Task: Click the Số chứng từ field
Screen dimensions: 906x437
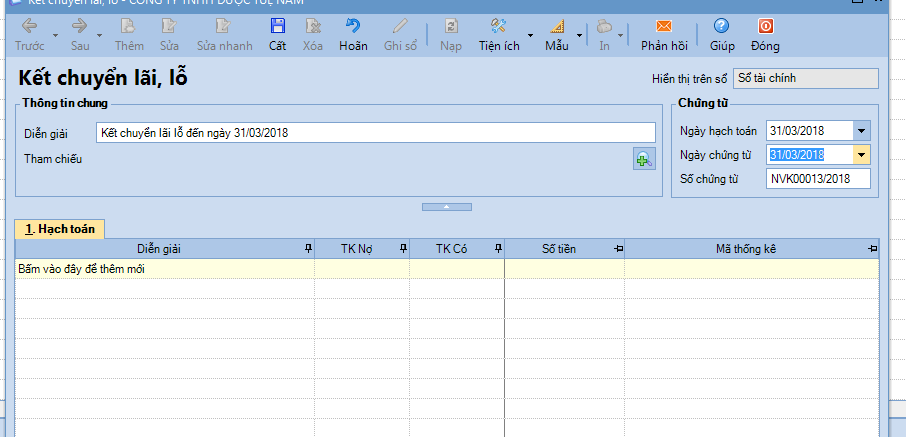Action: [x=818, y=179]
